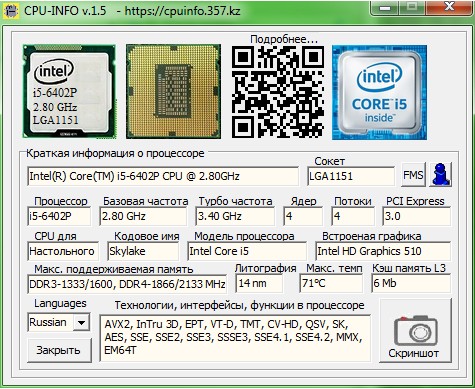Click the Базовая частота label
Viewport: 475px width, 389px height.
(145, 201)
